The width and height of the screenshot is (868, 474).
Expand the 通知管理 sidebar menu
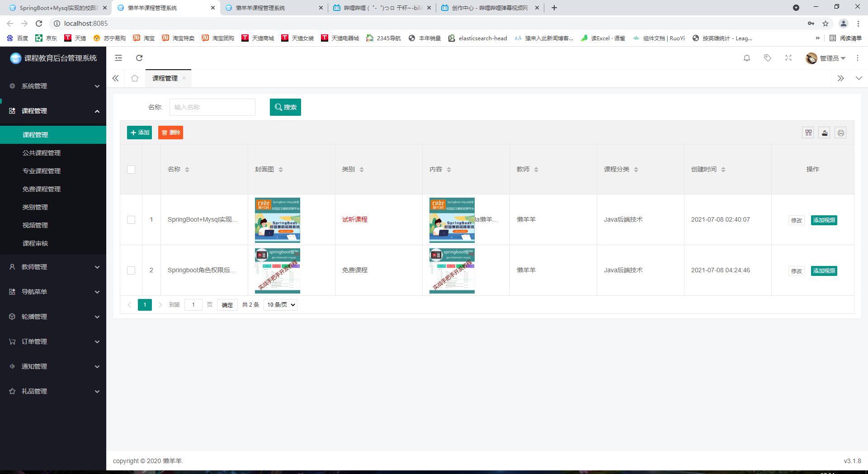[53, 366]
